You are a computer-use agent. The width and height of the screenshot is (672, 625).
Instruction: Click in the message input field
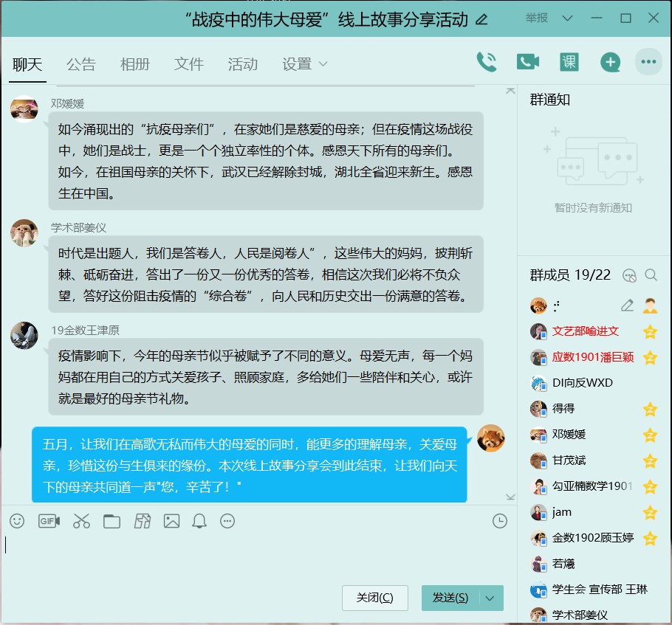coord(251,553)
